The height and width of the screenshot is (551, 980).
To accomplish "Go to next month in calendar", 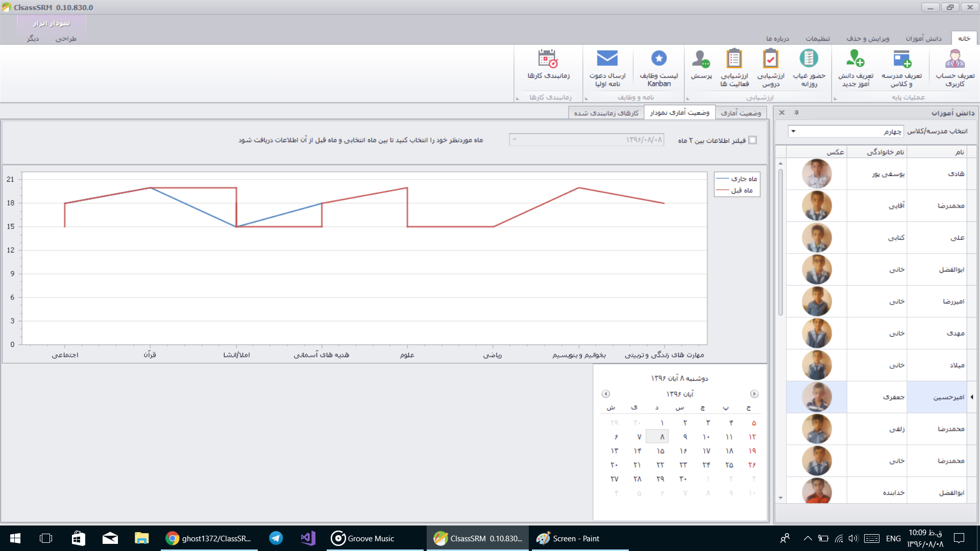I will click(754, 394).
